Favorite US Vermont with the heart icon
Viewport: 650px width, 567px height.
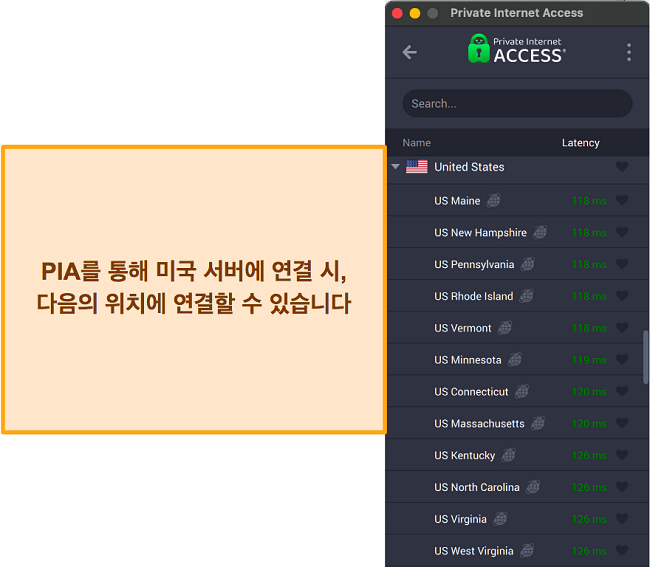622,328
